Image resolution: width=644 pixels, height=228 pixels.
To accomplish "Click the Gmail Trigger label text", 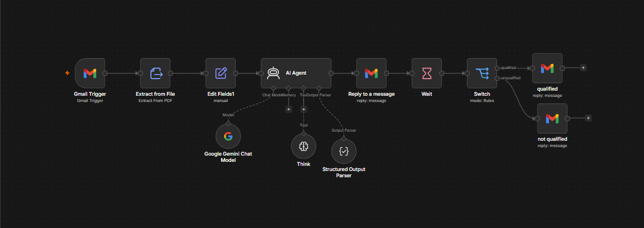I will point(90,94).
